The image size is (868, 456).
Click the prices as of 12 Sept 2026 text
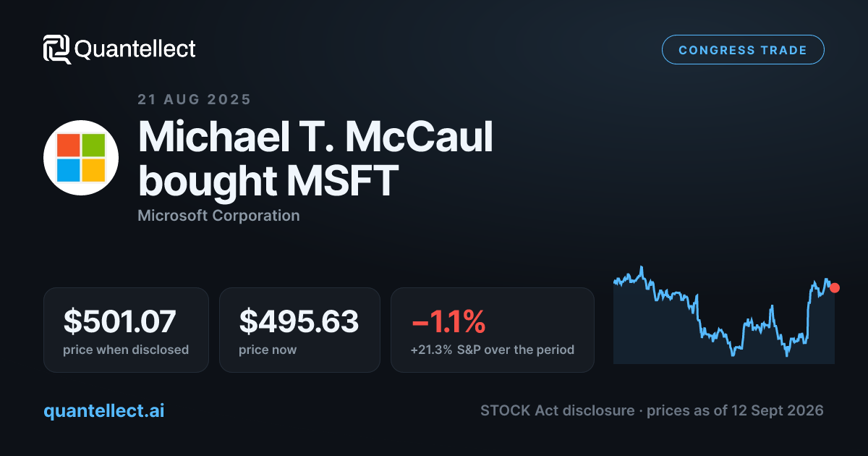pos(735,410)
